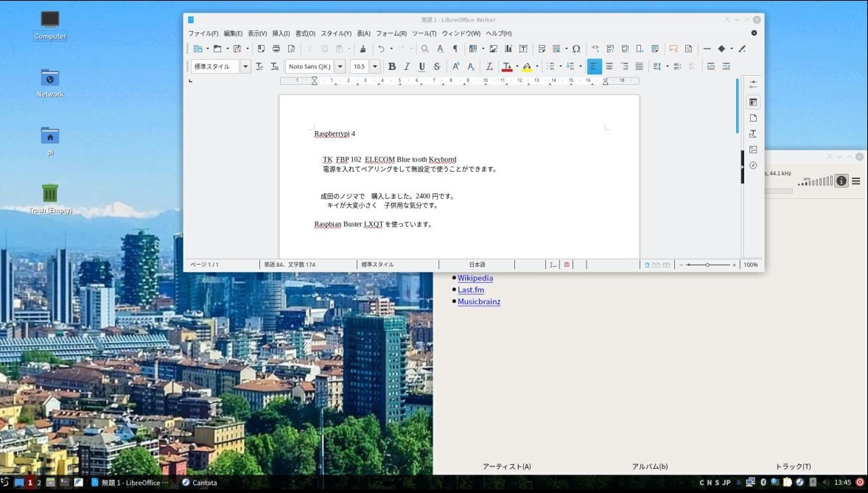Click the Insert Text Box icon
The image size is (868, 493).
coord(523,49)
